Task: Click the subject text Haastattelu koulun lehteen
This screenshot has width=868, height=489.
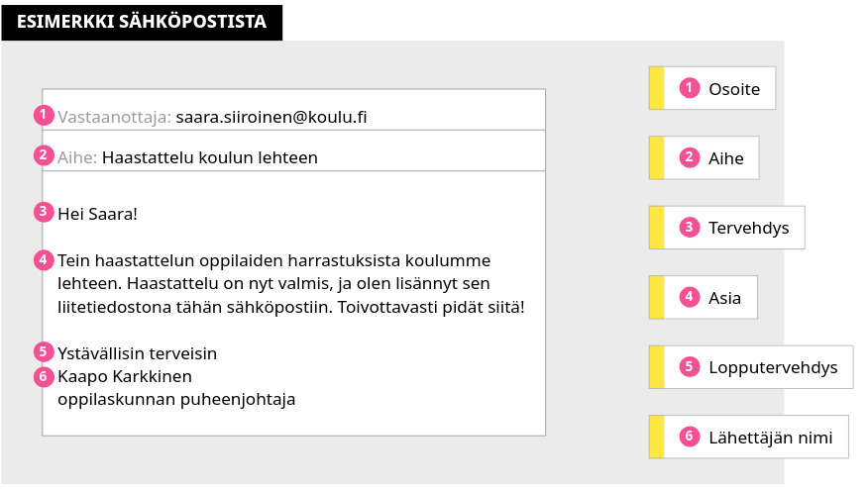Action: point(210,157)
